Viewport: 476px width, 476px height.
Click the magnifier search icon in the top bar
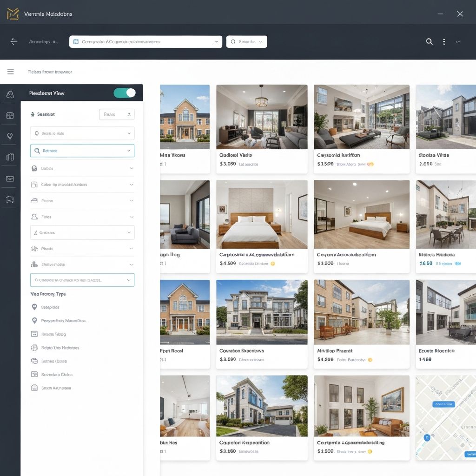[x=429, y=41]
